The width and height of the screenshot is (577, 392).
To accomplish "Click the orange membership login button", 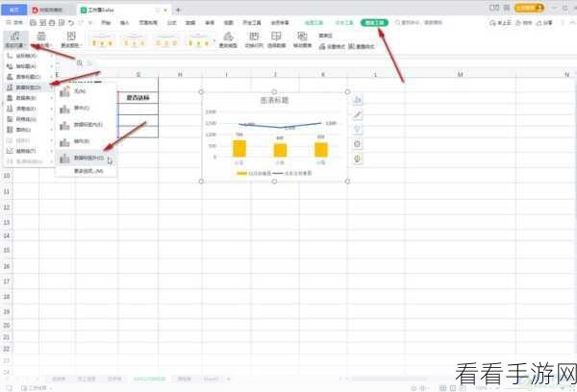I will 529,8.
